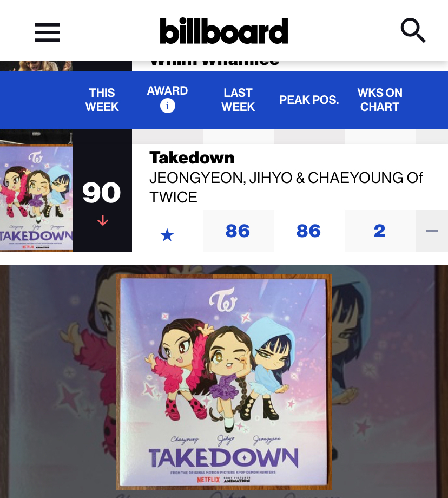
Task: Click the rank 90 position box
Action: click(102, 198)
